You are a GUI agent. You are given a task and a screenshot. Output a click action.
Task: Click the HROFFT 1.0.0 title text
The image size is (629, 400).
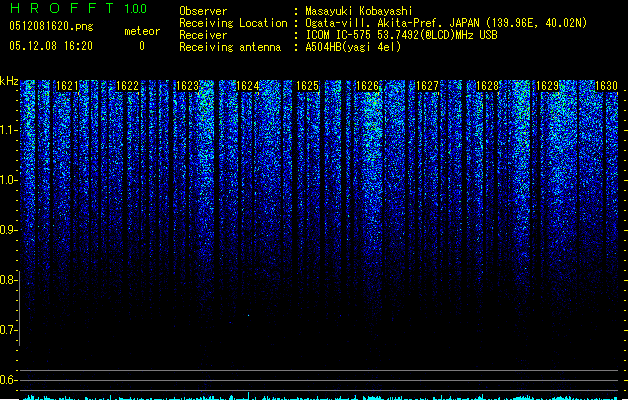(78, 8)
